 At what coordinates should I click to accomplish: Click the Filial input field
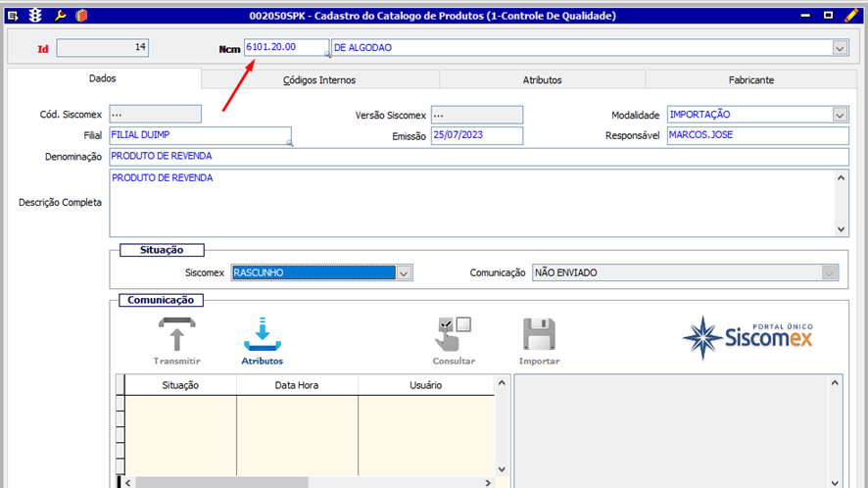200,135
